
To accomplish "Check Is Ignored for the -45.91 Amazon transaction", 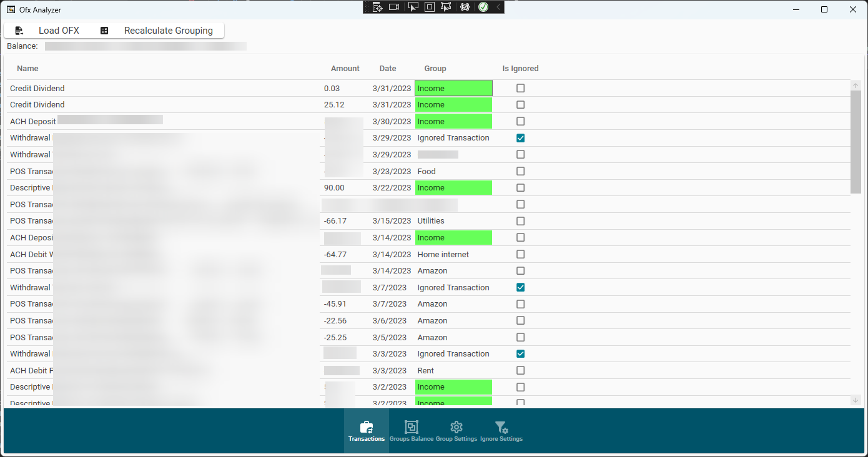I will (520, 304).
